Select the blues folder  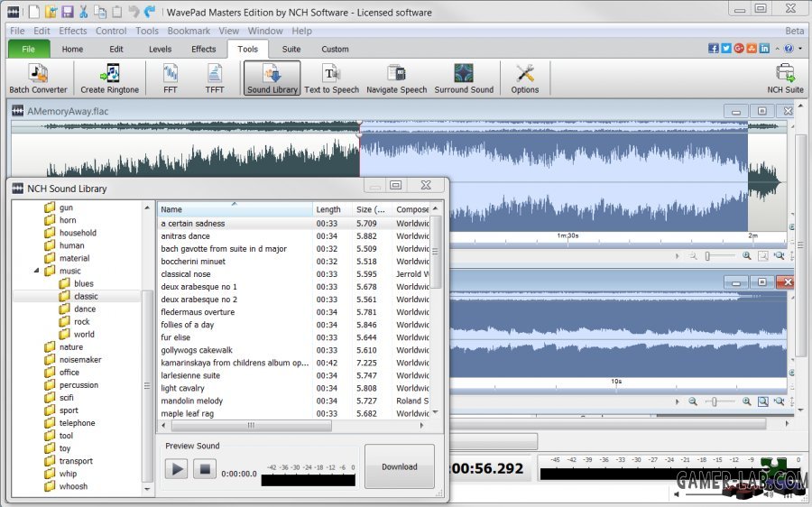point(83,284)
